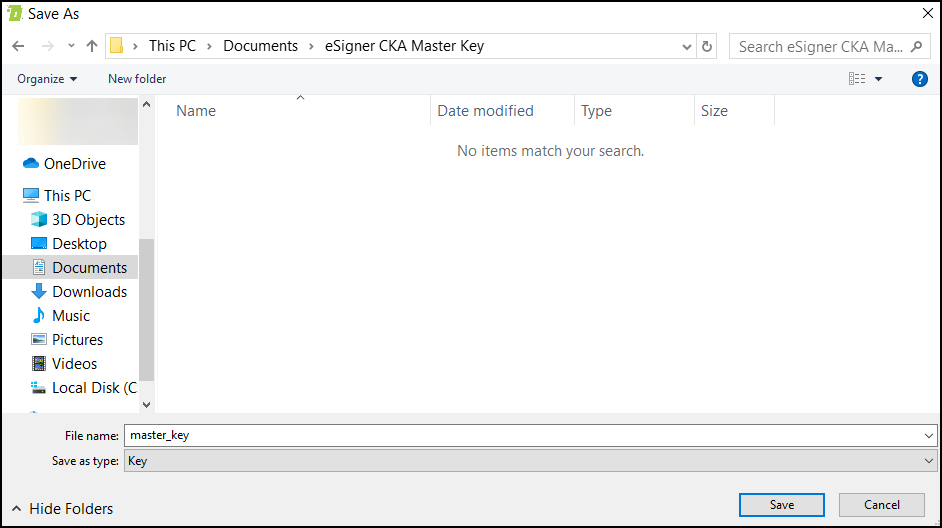
Task: Click the Save button
Action: [782, 505]
